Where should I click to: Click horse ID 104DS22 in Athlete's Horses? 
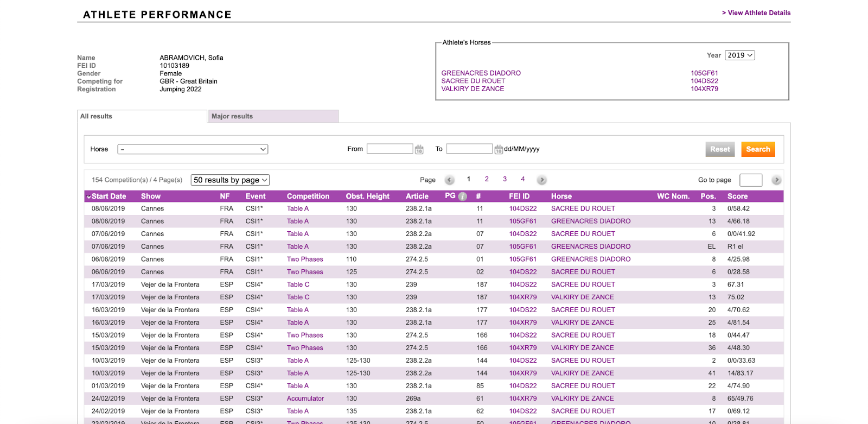click(x=704, y=81)
